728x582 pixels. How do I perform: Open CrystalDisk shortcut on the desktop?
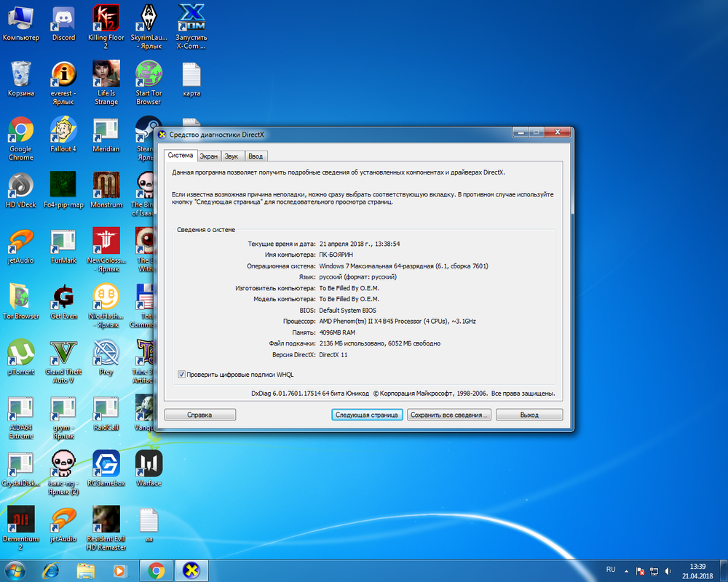21,469
